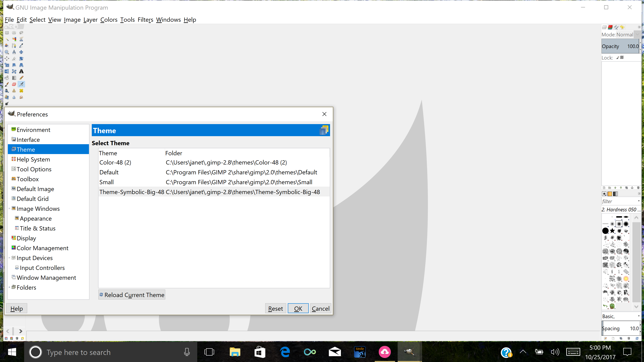This screenshot has height=362, width=644.
Task: Select the Ellipse Select tool
Action: pos(14,33)
